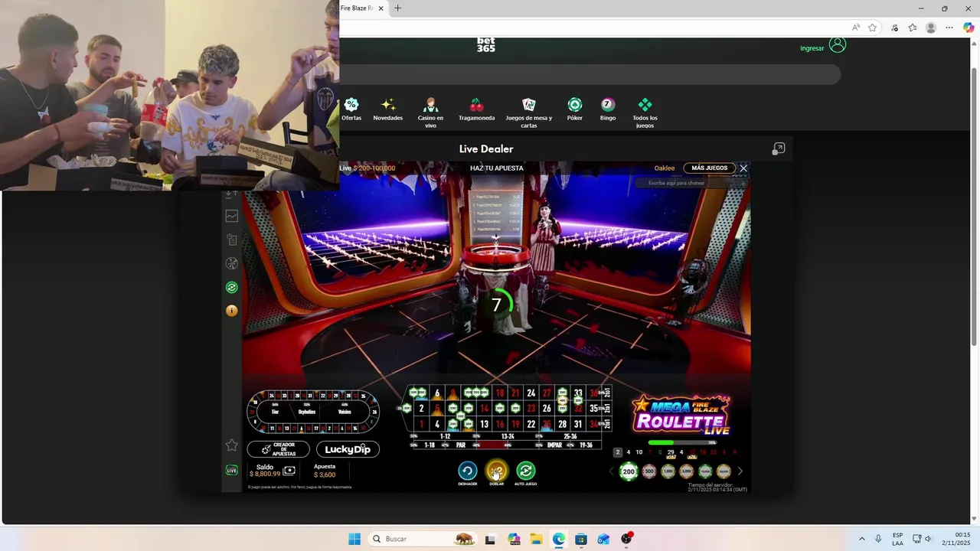The height and width of the screenshot is (551, 980).
Task: Open Microsoft Store from the taskbar
Action: tap(581, 539)
